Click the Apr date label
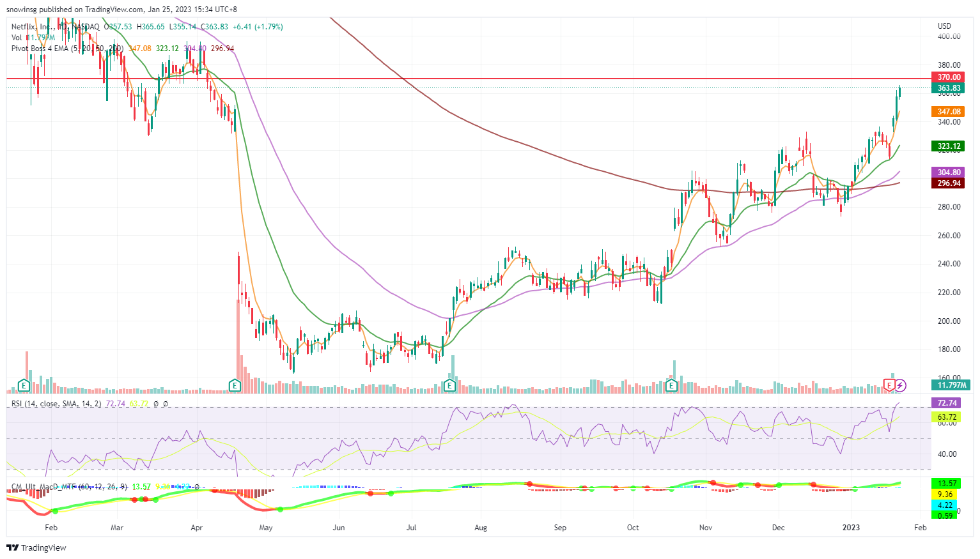This screenshot has width=980, height=559. coord(196,528)
